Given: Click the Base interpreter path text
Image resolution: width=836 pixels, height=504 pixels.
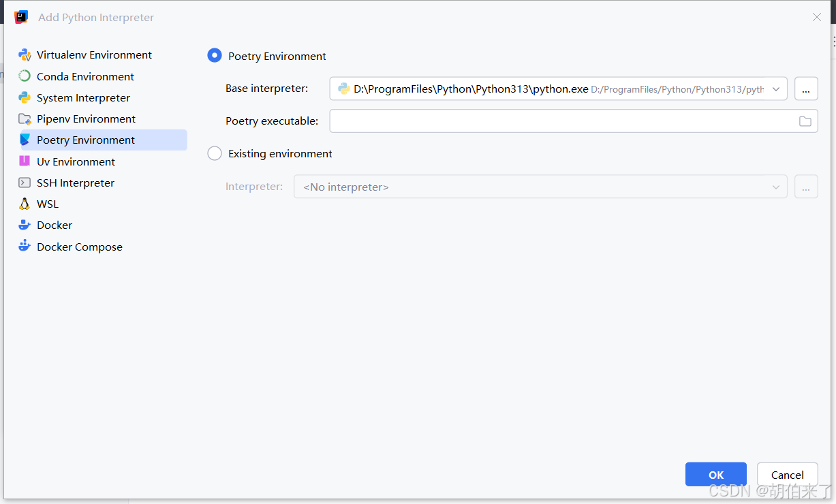Looking at the screenshot, I should point(471,89).
